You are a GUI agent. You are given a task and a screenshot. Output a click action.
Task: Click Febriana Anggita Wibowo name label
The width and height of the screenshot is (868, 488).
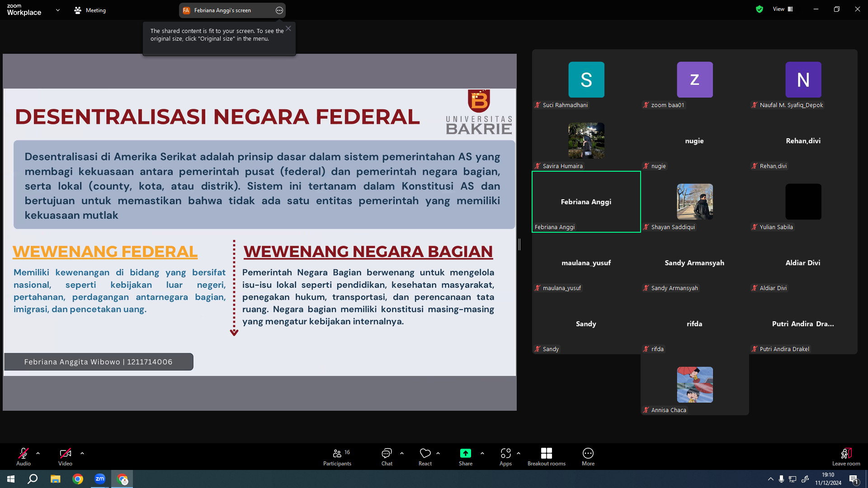coord(99,362)
